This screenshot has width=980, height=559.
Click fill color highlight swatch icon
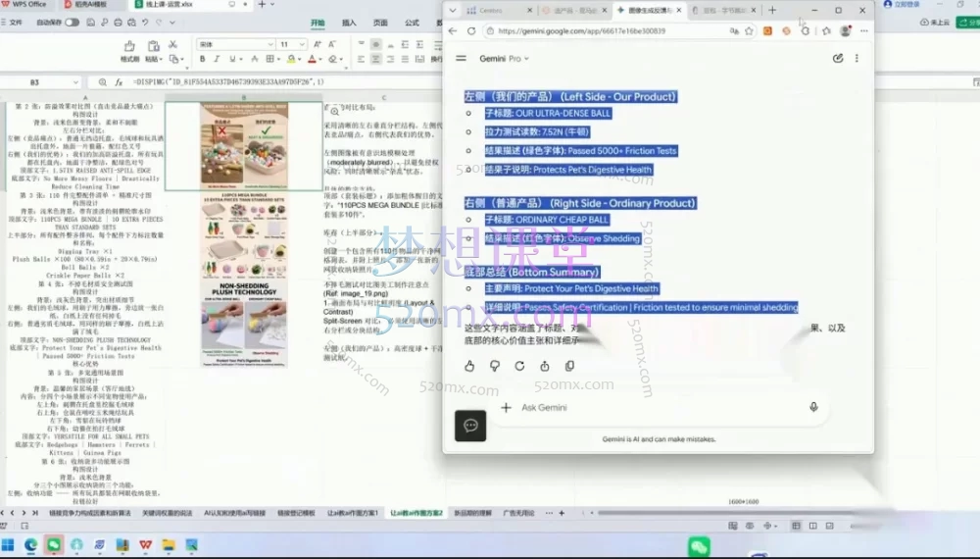(x=291, y=59)
